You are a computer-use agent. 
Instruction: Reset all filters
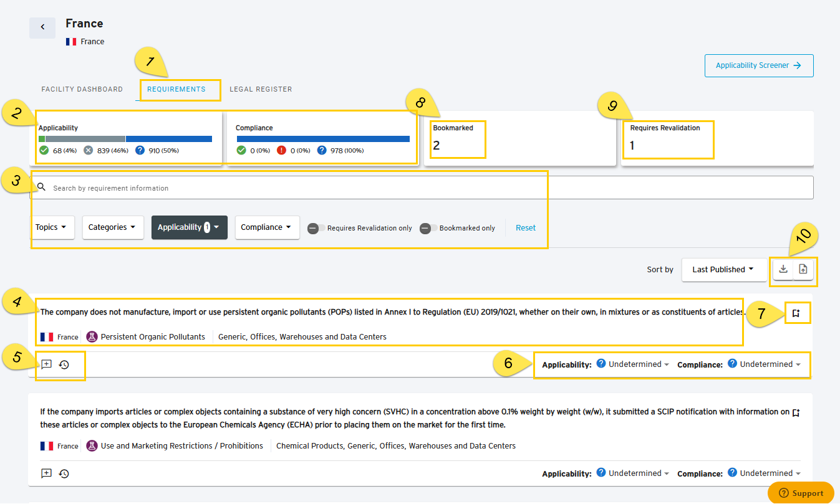[526, 227]
